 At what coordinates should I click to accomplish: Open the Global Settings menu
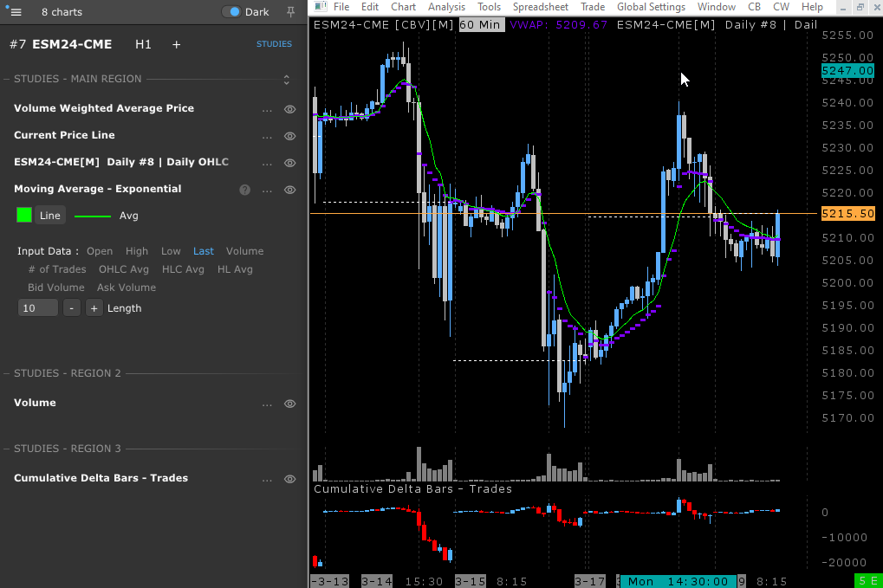coord(651,7)
